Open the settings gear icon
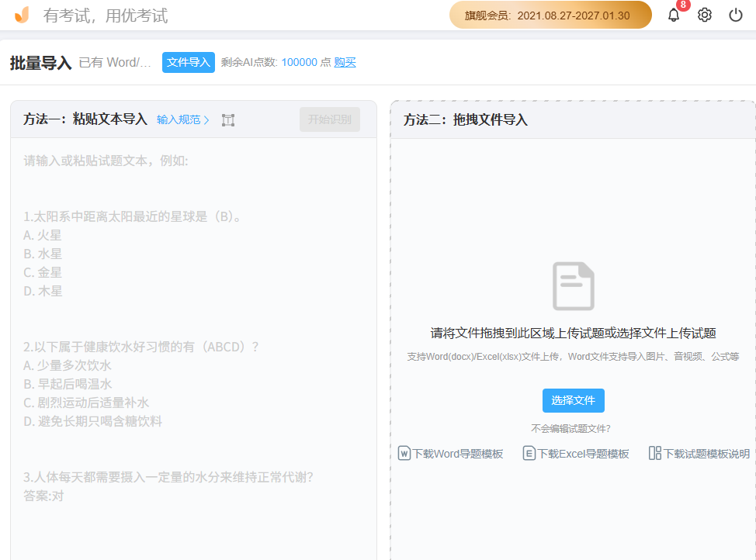Viewport: 756px width, 560px height. click(x=704, y=14)
